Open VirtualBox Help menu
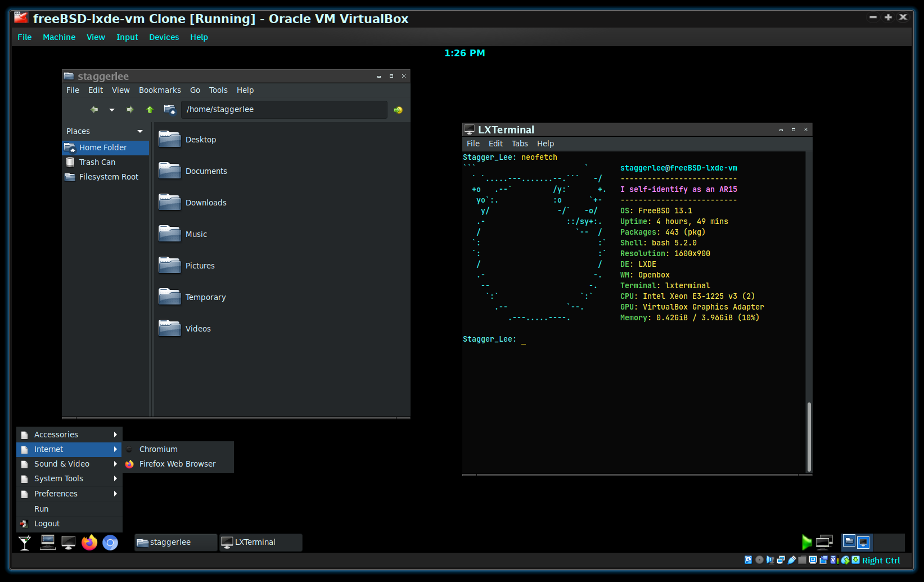 (199, 37)
